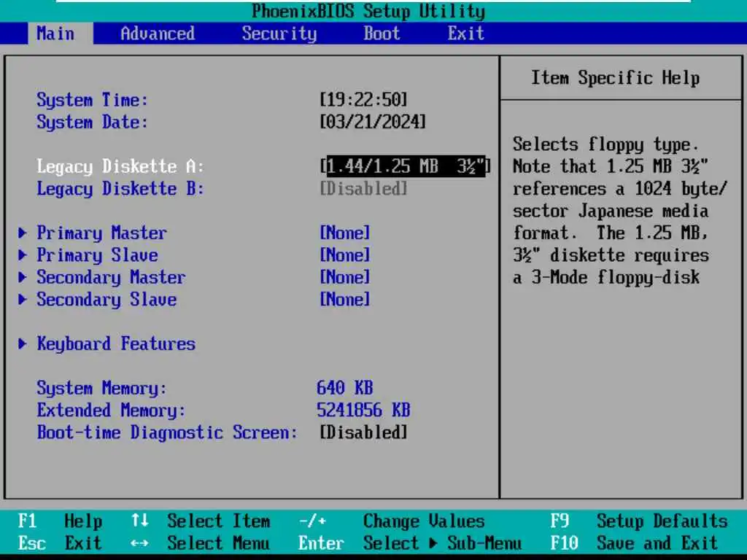Click the System Time label
The height and width of the screenshot is (560, 747).
pyautogui.click(x=93, y=100)
